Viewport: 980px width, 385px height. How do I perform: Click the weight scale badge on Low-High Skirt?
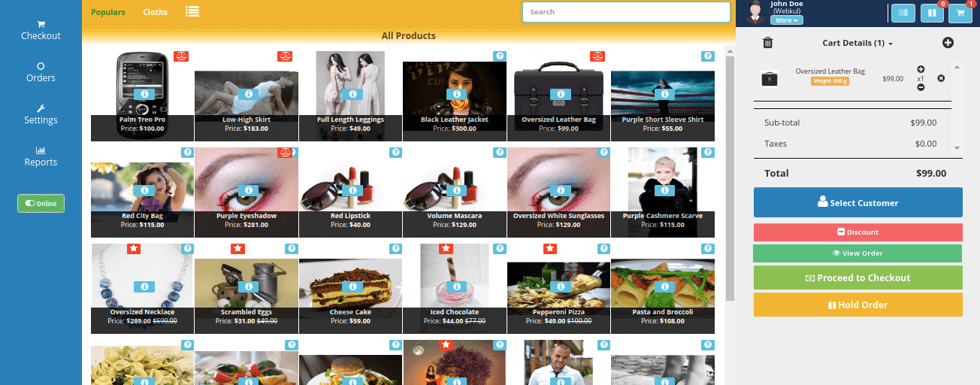coord(284,56)
